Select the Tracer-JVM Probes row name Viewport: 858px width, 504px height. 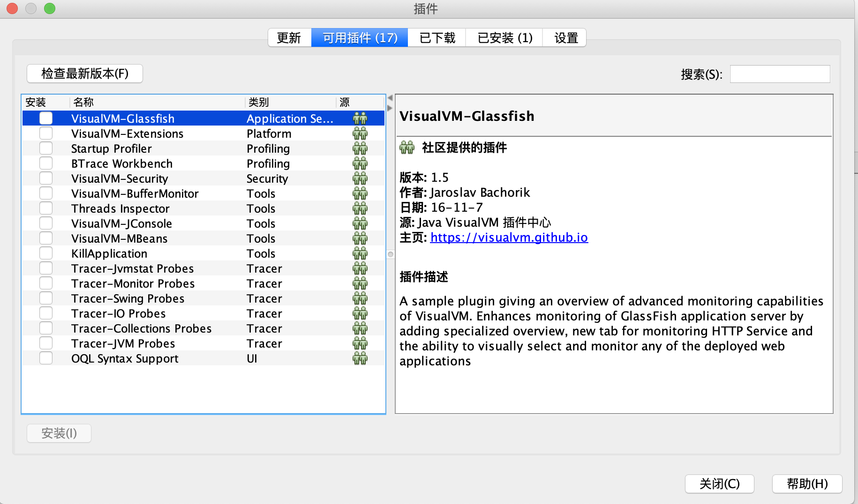[x=123, y=343]
